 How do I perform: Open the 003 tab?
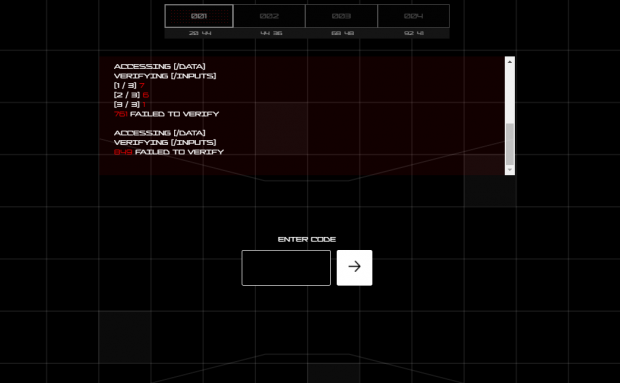coord(341,16)
